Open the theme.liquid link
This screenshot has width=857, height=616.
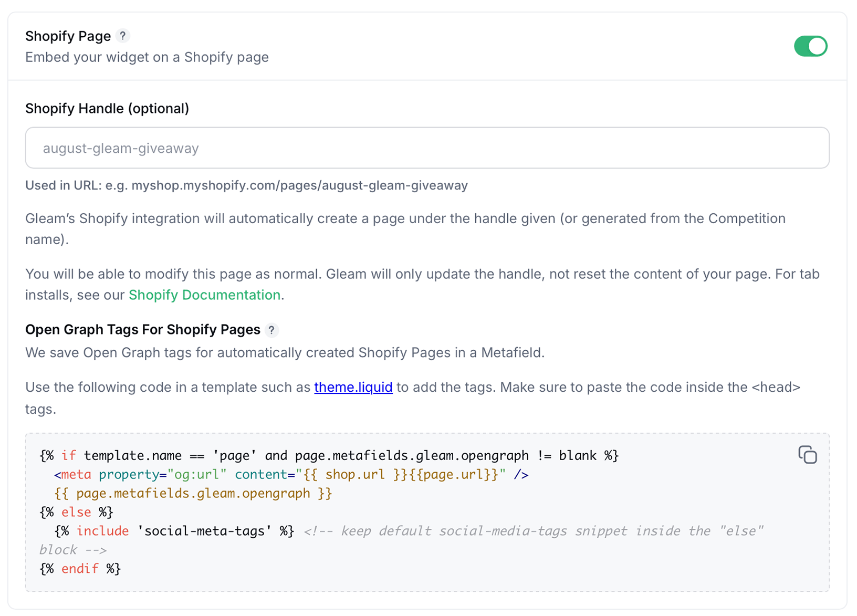pos(353,388)
